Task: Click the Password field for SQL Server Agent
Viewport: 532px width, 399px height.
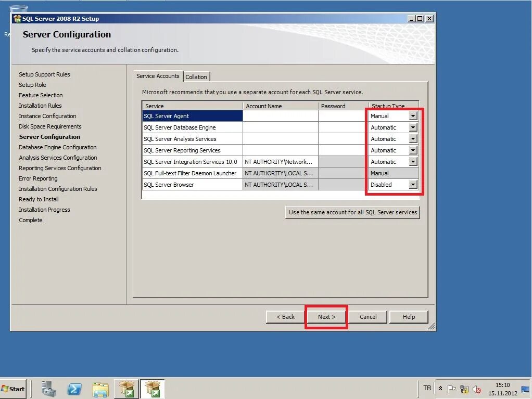Action: coord(344,116)
